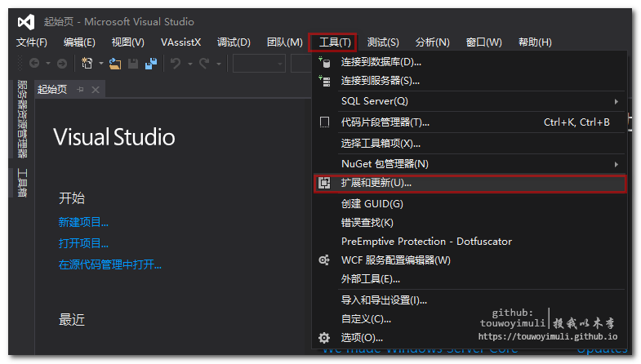641x364 pixels.
Task: Click the Navigate Forward arrow icon
Action: point(62,64)
